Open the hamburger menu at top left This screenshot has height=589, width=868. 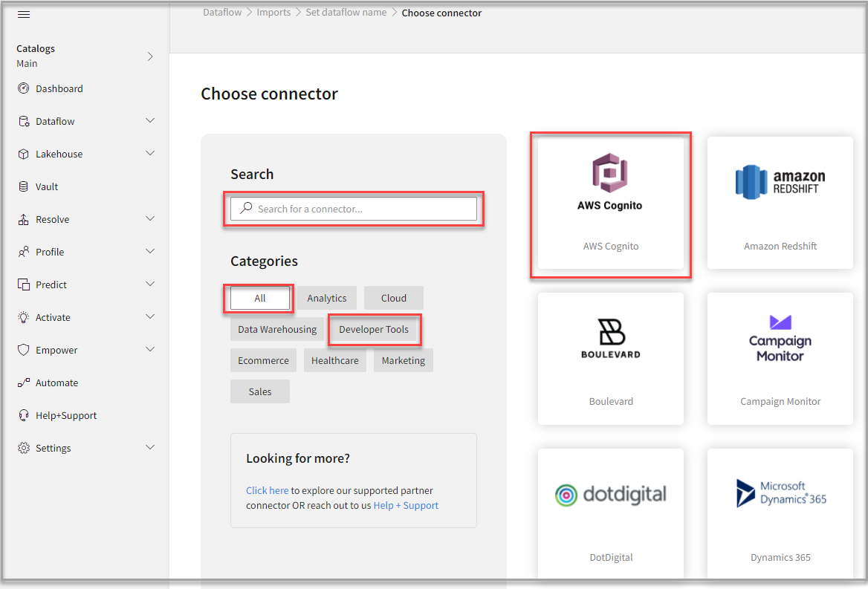click(23, 14)
